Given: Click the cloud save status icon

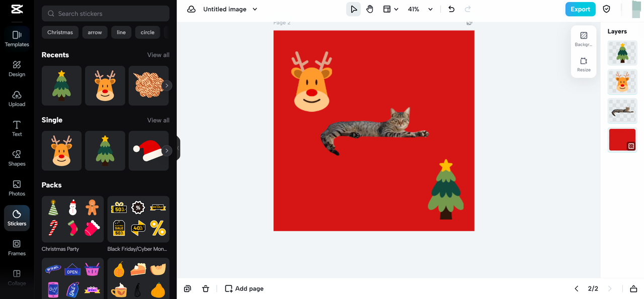Looking at the screenshot, I should pos(191,9).
